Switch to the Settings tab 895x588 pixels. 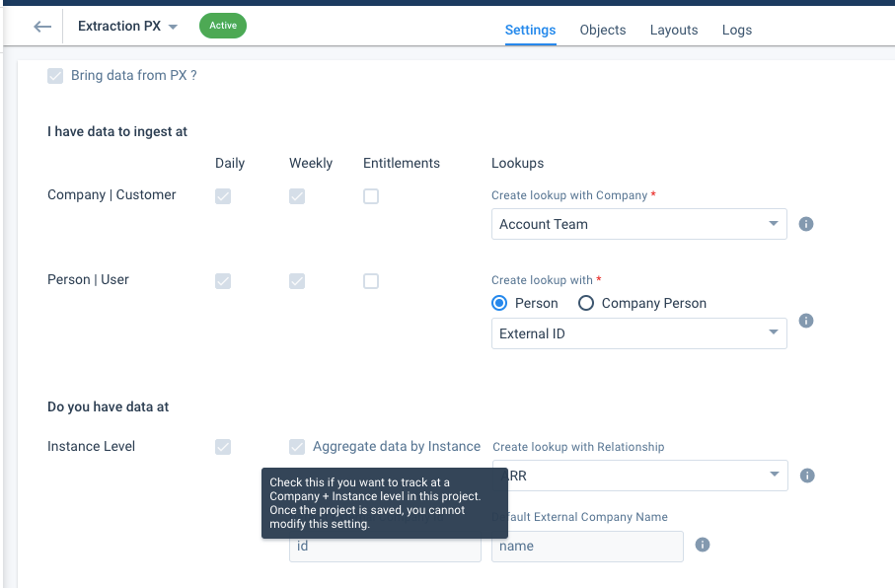530,30
